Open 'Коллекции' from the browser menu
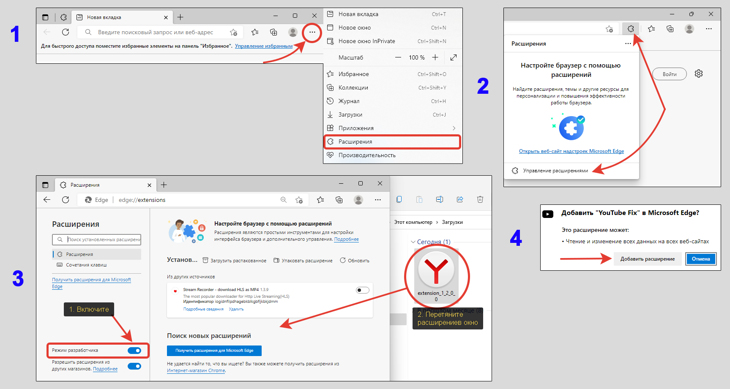 click(x=393, y=87)
